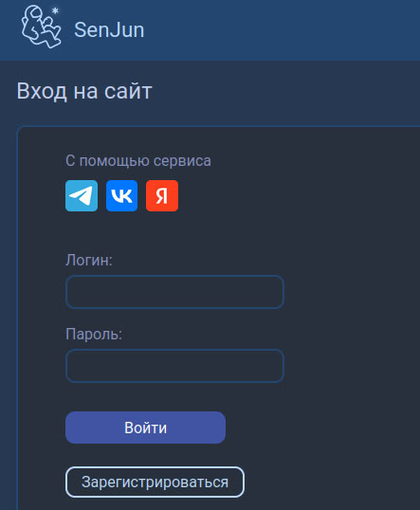Log in via the red Yandex icon
Image resolution: width=420 pixels, height=510 pixels.
pos(162,196)
